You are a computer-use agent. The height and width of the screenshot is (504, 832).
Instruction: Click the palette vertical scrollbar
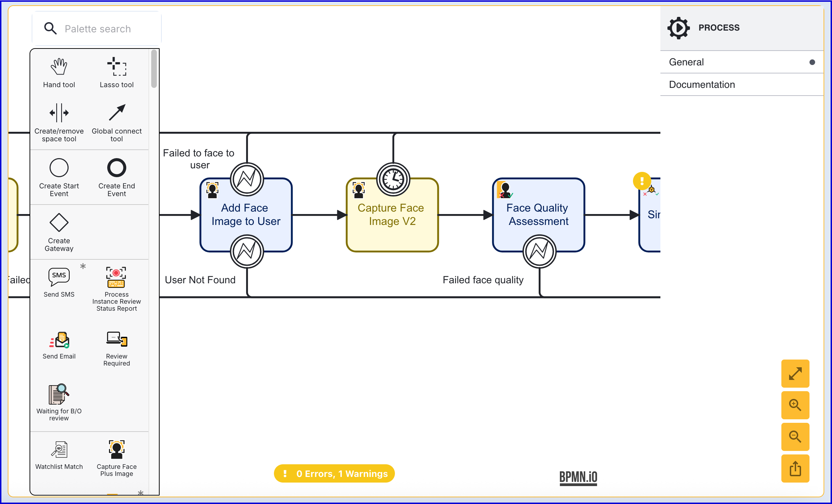pyautogui.click(x=154, y=69)
